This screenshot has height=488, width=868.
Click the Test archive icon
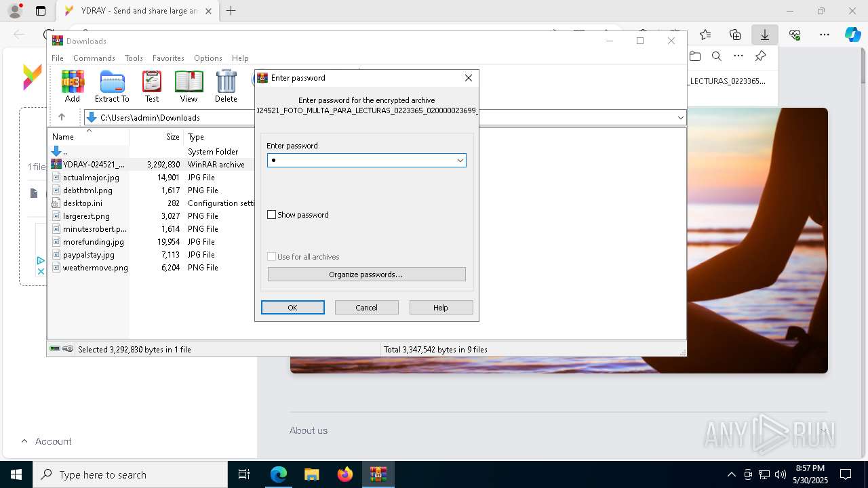point(152,86)
